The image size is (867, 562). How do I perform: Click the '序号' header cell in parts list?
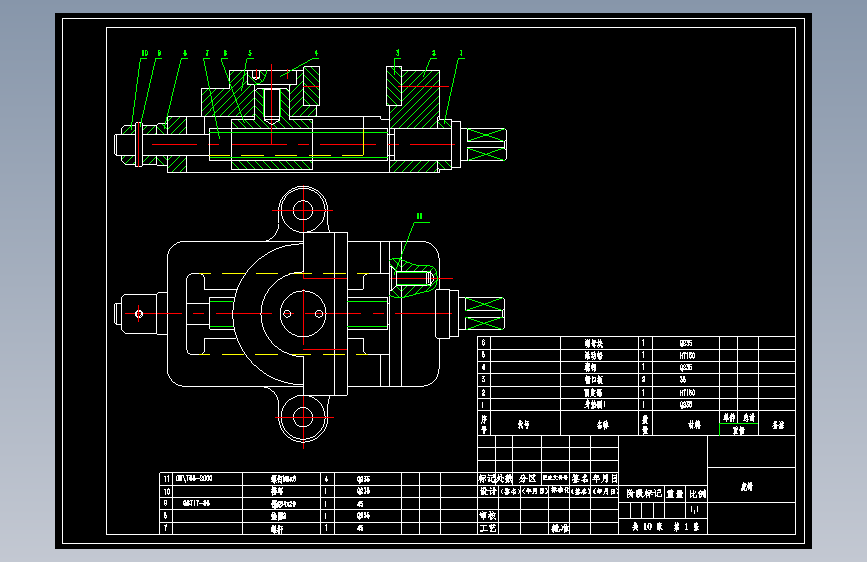(484, 424)
